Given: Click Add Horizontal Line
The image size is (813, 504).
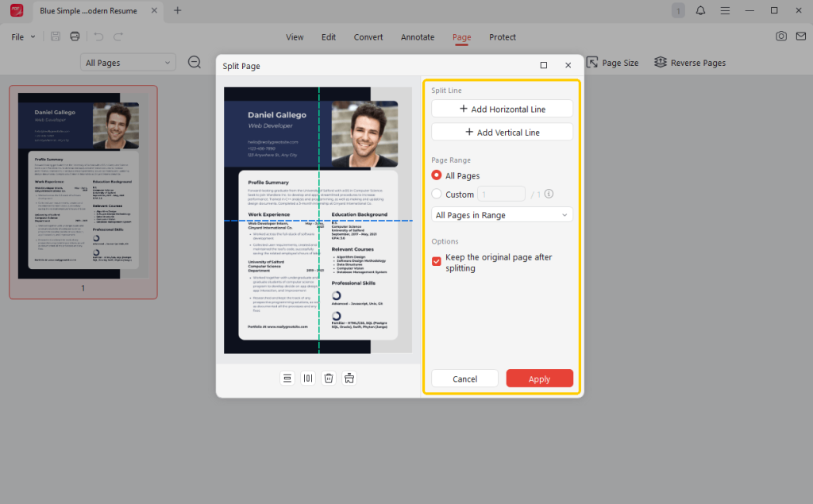Looking at the screenshot, I should [502, 108].
